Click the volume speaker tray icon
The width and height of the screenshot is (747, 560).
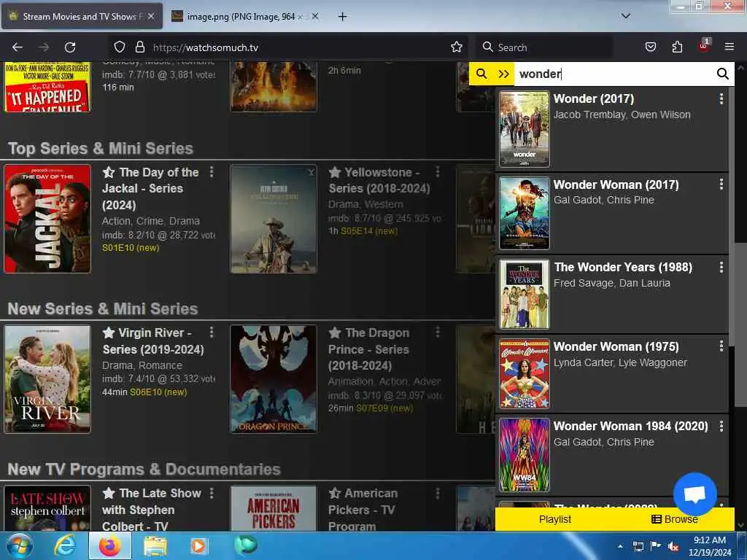(673, 547)
